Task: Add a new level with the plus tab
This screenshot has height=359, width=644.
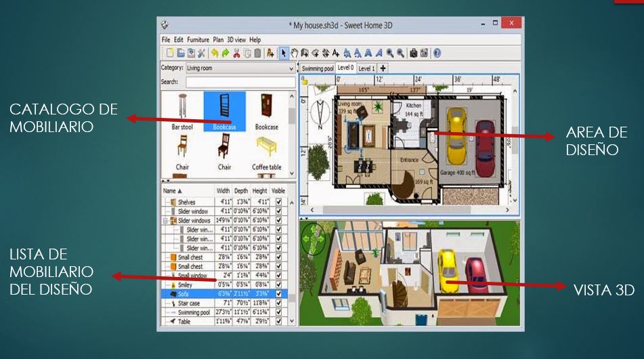Action: (383, 68)
